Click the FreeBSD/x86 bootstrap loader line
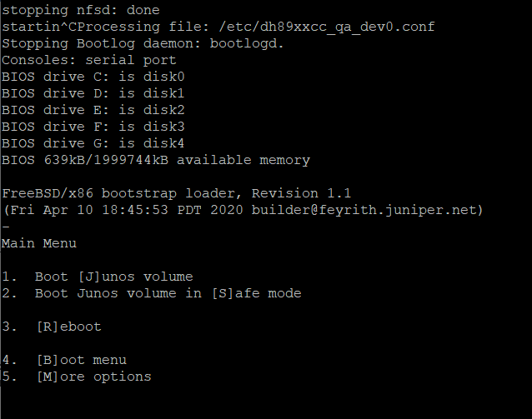532x419 pixels. 177,193
